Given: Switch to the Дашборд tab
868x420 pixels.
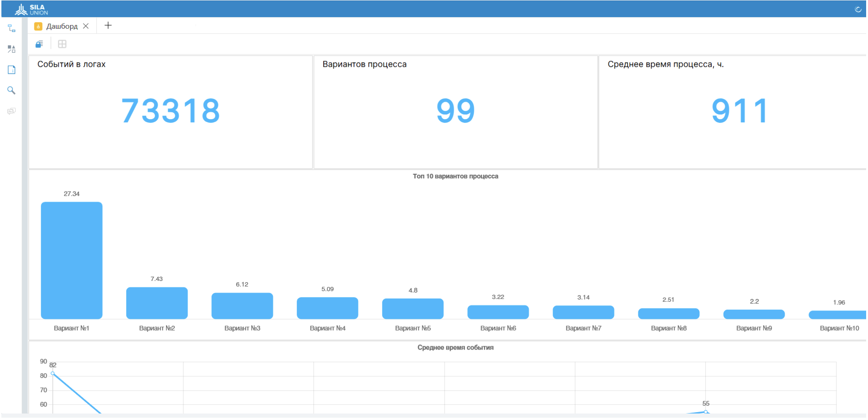Looking at the screenshot, I should (62, 26).
